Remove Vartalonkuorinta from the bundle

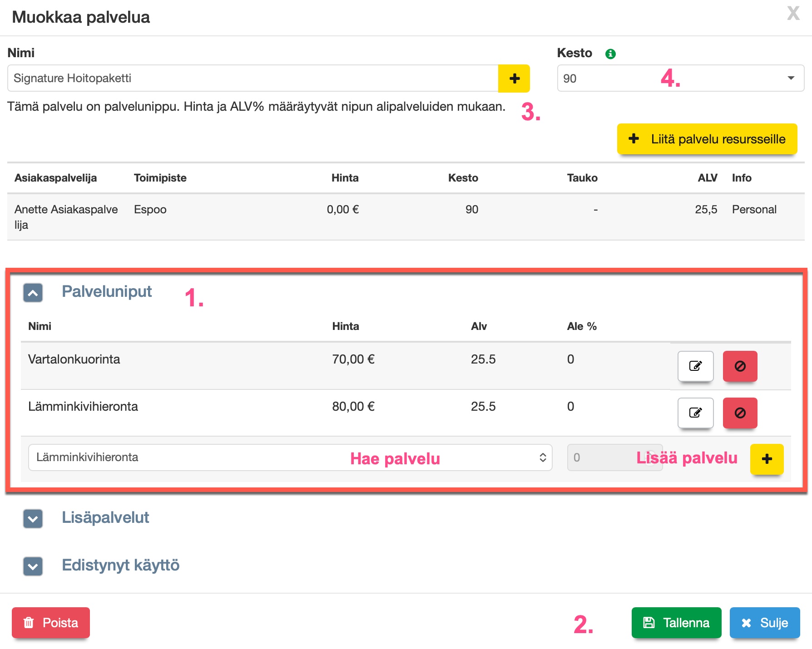point(740,366)
